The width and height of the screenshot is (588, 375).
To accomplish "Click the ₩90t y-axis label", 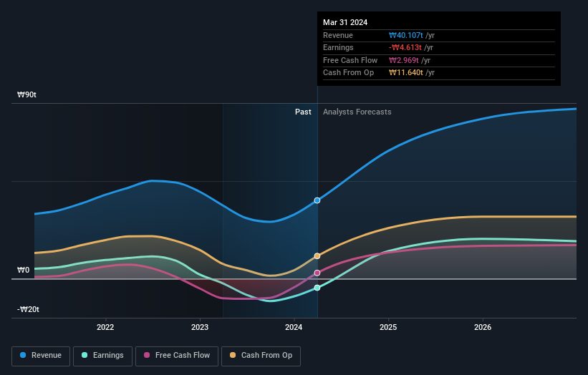I will (x=26, y=94).
